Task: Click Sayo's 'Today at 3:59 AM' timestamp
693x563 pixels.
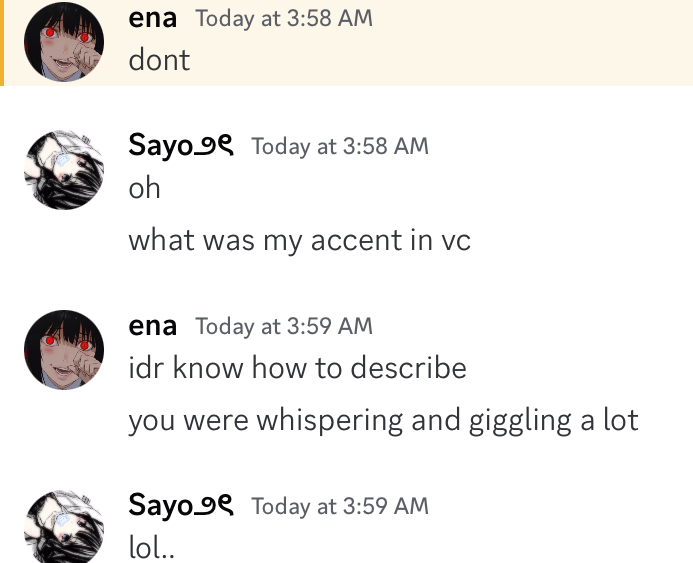Action: pos(340,507)
